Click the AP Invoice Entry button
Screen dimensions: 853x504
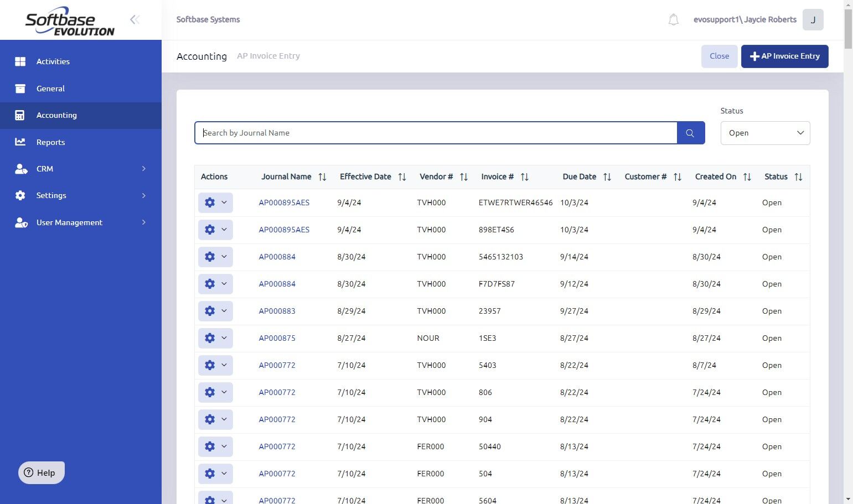coord(784,56)
